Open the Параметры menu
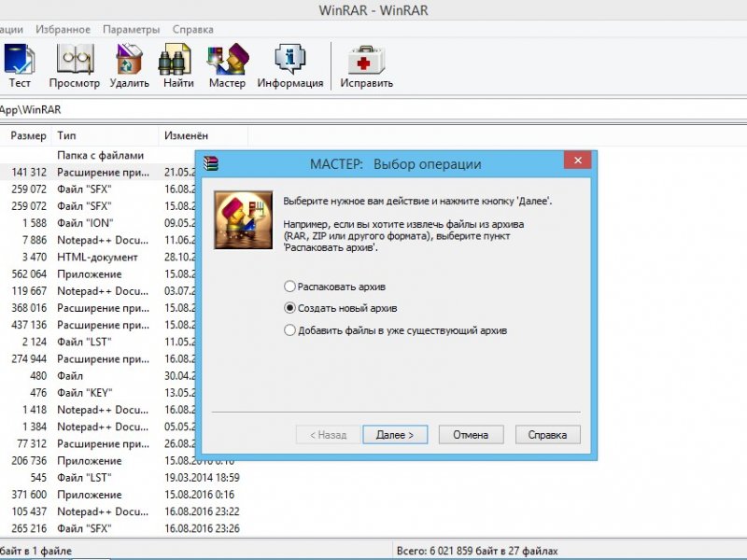This screenshot has height=560, width=747. tap(131, 30)
